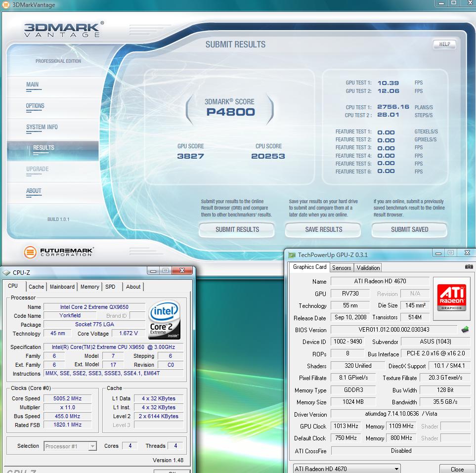Open UPGRADE in 3DMark sidebar
The image size is (476, 473).
click(38, 169)
